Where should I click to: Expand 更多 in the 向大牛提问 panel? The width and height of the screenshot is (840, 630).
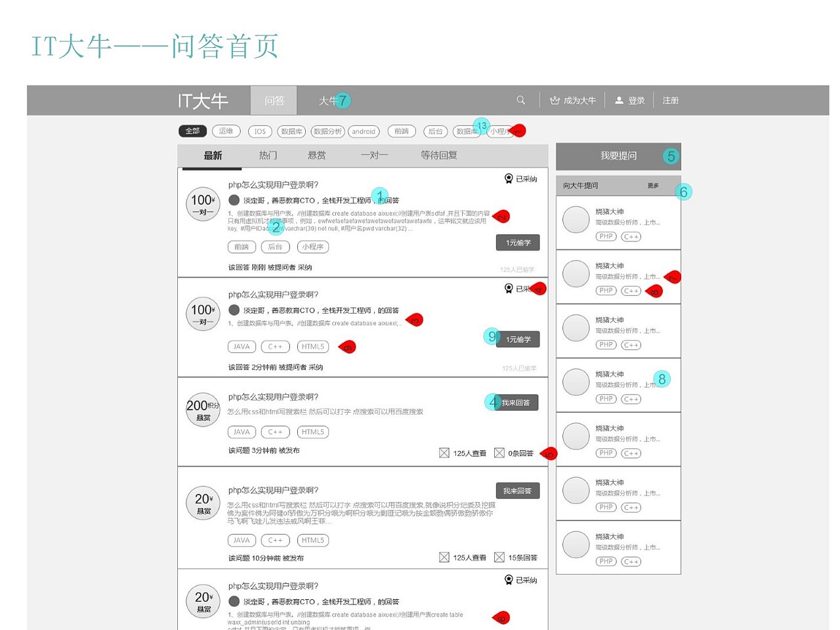[652, 186]
